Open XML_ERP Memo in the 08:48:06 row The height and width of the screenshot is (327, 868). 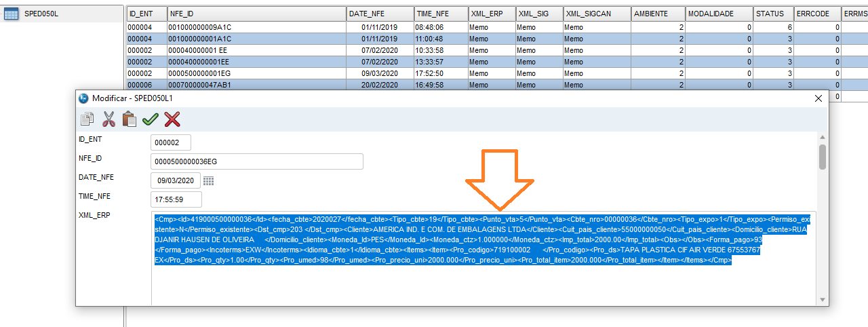pyautogui.click(x=492, y=27)
